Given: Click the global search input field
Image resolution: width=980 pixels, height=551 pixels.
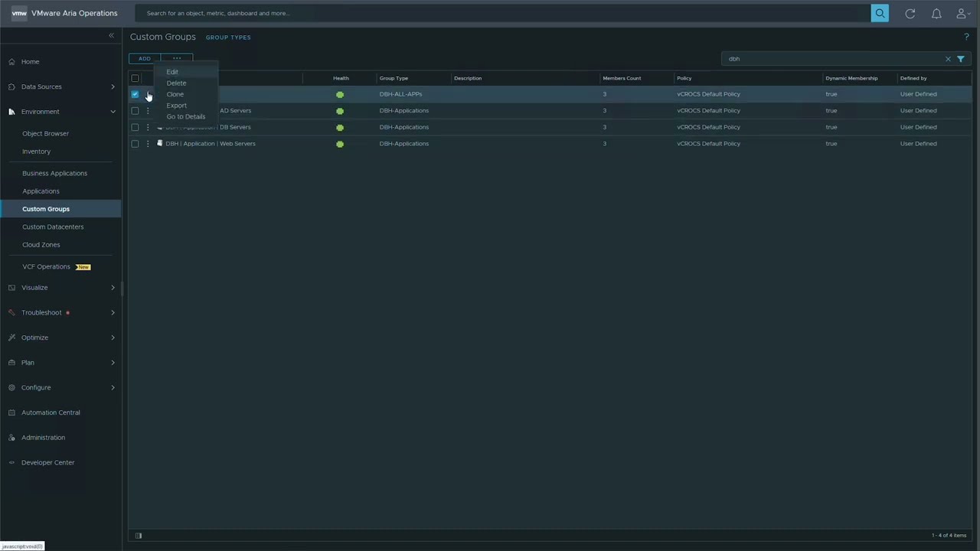Looking at the screenshot, I should click(x=503, y=13).
